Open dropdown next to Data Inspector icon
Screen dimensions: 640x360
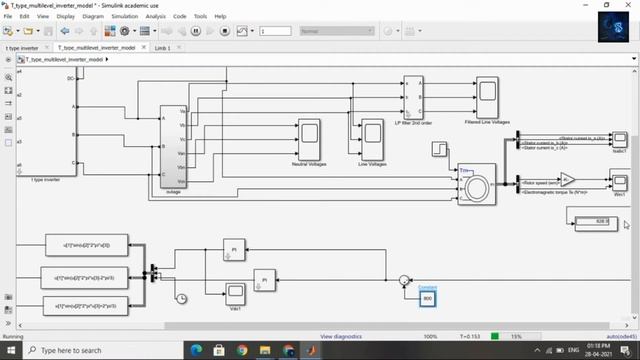252,31
